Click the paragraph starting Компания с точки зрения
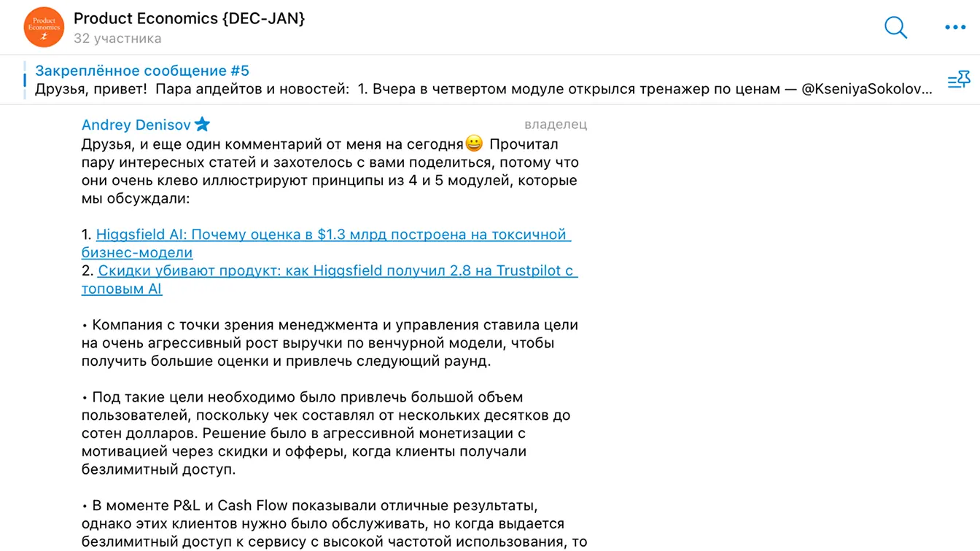This screenshot has height=551, width=980. click(x=330, y=343)
